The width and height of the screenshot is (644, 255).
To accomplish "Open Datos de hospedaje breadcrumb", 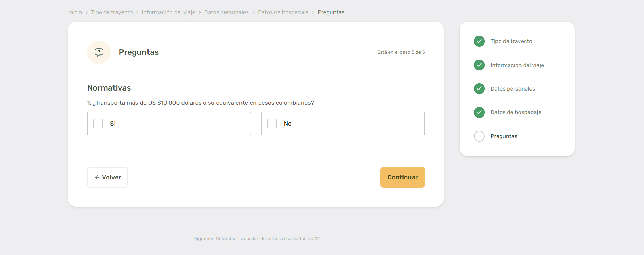I will tap(283, 12).
